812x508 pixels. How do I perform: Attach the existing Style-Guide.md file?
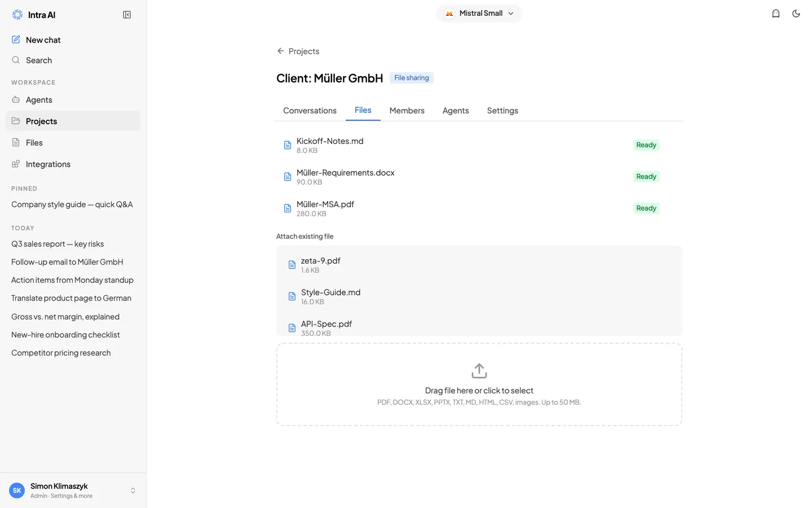pos(479,296)
